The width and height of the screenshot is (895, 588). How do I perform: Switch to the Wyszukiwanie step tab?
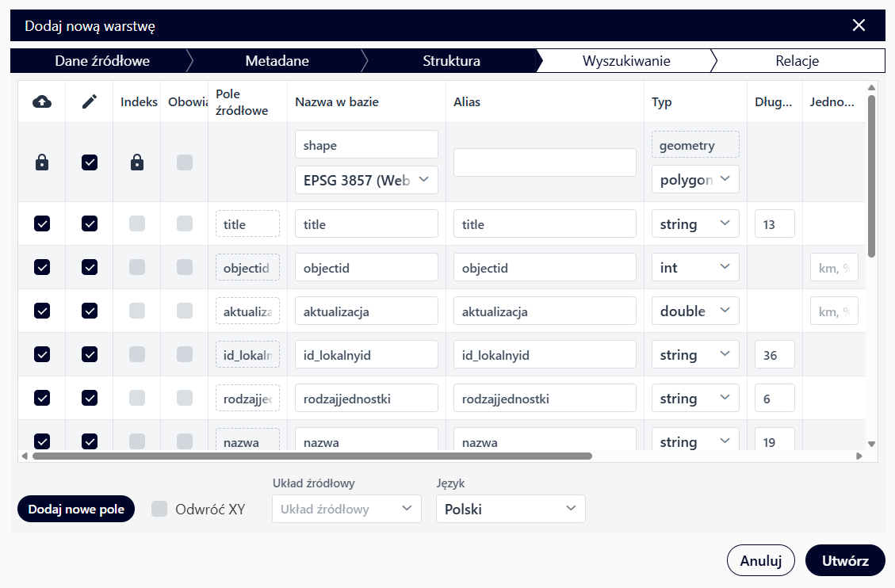625,61
